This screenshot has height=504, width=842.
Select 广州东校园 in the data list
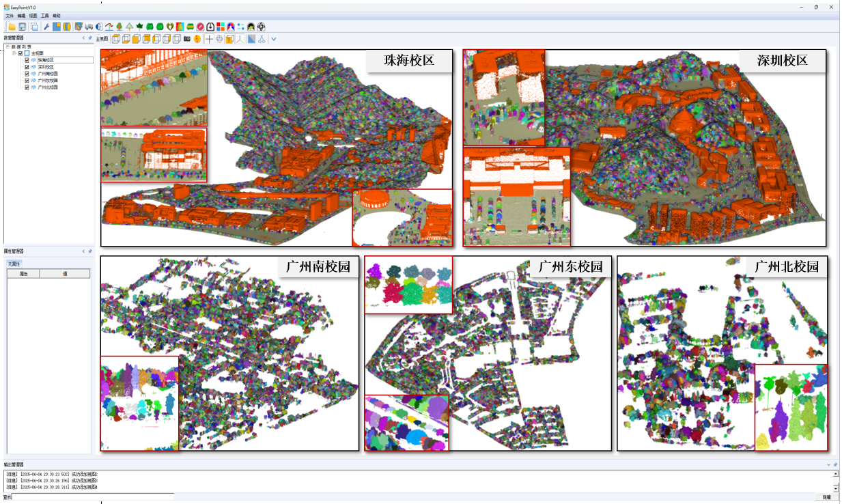pos(48,81)
